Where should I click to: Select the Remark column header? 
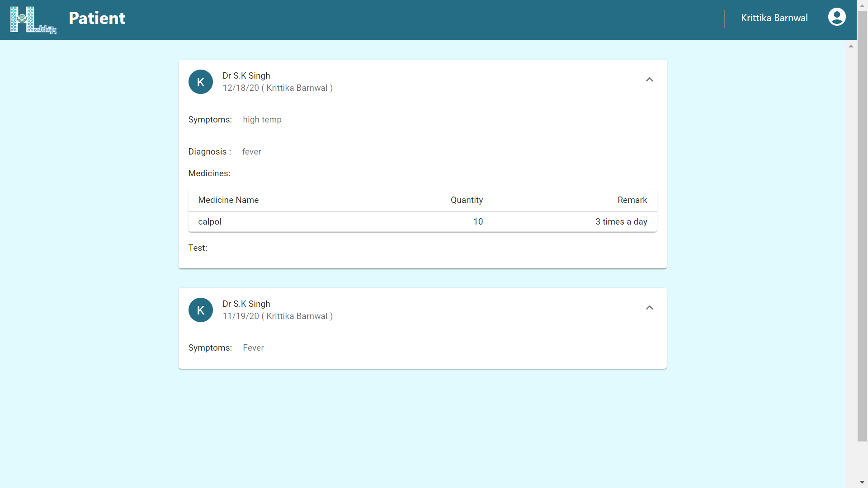point(632,200)
